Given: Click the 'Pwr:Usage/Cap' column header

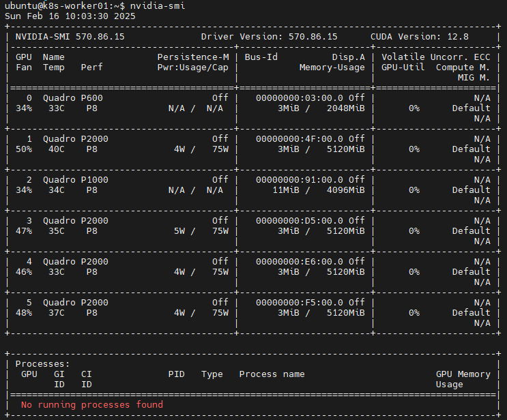Looking at the screenshot, I should tap(192, 67).
